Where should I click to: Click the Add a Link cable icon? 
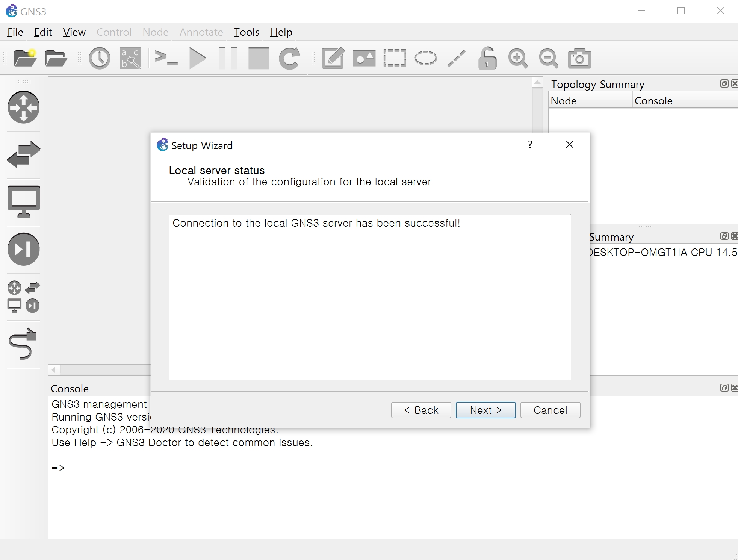[23, 344]
